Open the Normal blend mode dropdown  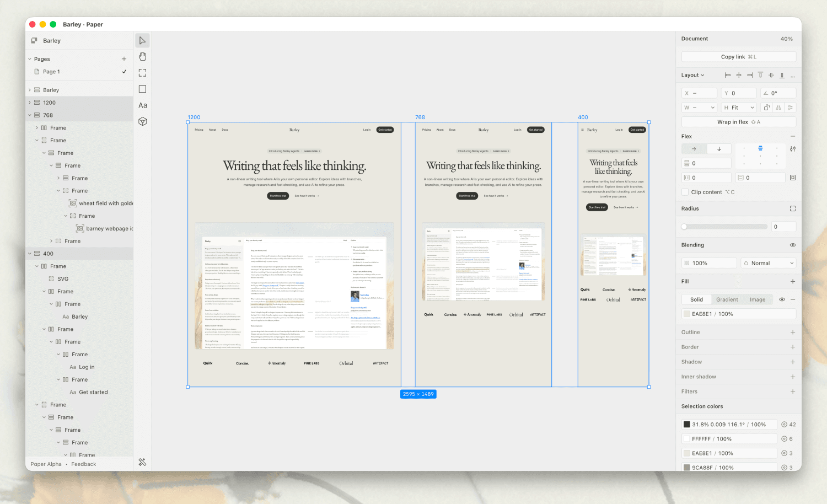[769, 263]
